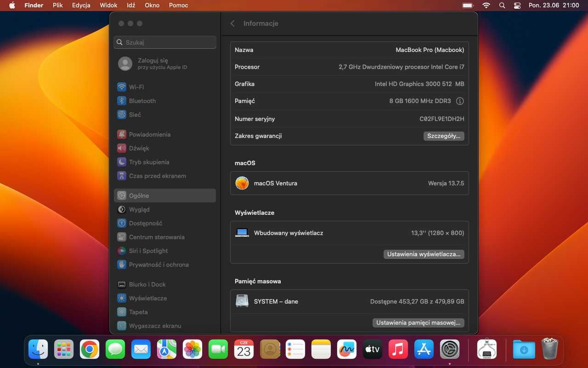Screen dimensions: 588x368
Task: Open Finder from the Dock
Action: click(x=38, y=350)
